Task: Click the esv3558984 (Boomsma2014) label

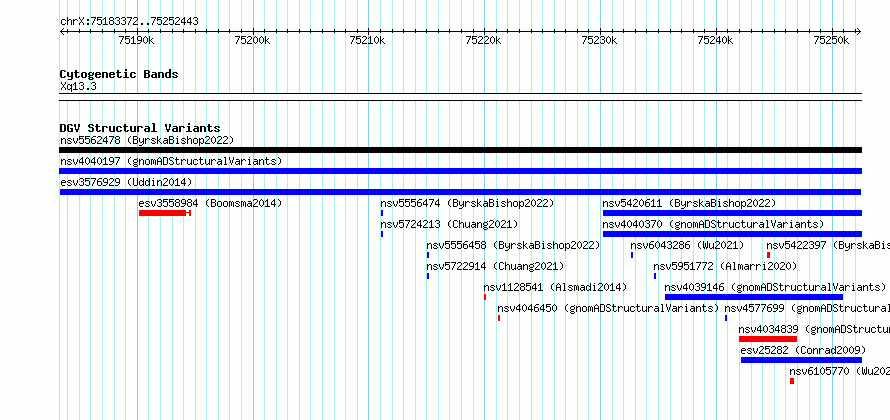Action: click(210, 203)
